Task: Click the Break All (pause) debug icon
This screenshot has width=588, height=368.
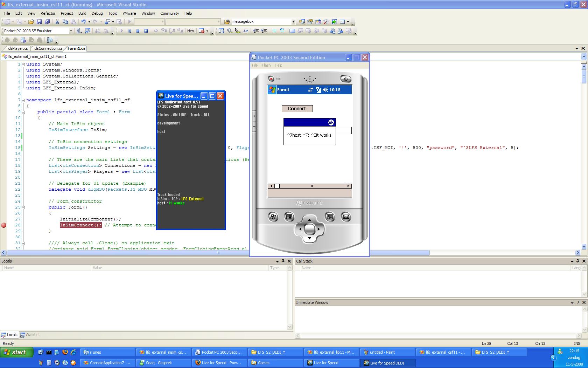Action: [129, 31]
